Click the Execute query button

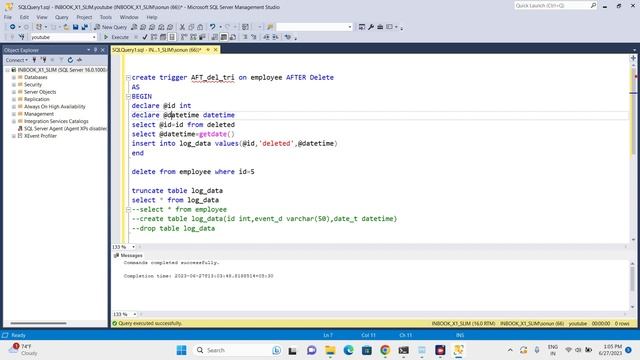tap(116, 37)
